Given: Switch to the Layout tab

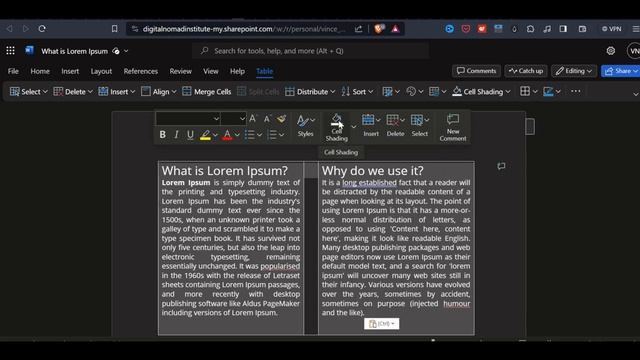Looking at the screenshot, I should click(101, 71).
